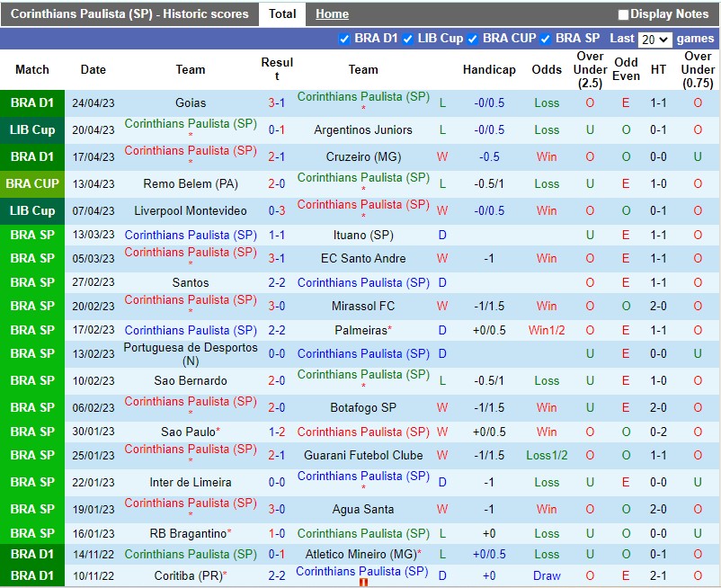
Task: Click the BRA SP badge on the Ituano match row
Action: pos(32,235)
